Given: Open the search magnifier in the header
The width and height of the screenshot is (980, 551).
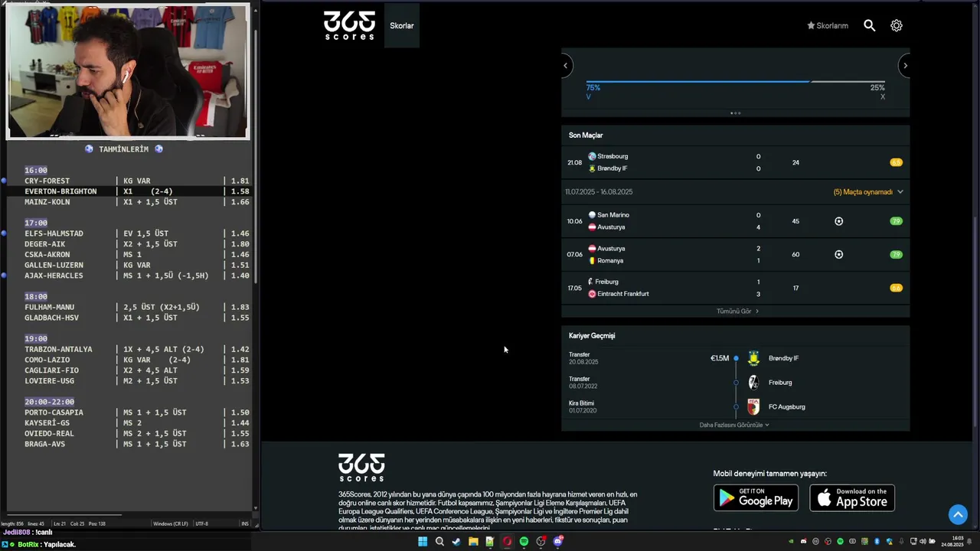Looking at the screenshot, I should click(x=870, y=25).
